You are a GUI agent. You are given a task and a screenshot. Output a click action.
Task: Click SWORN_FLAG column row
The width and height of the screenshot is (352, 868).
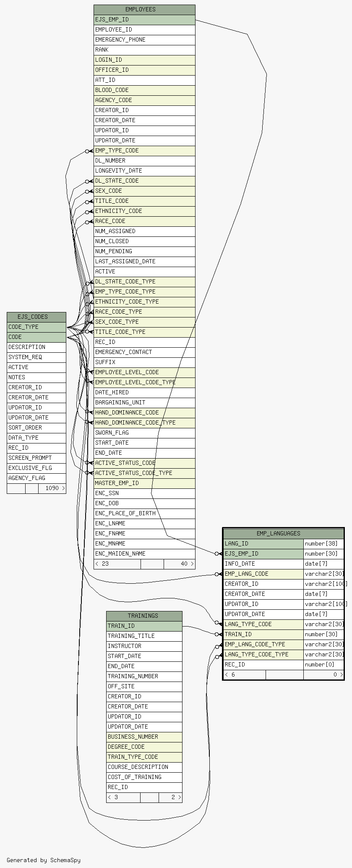(x=144, y=433)
